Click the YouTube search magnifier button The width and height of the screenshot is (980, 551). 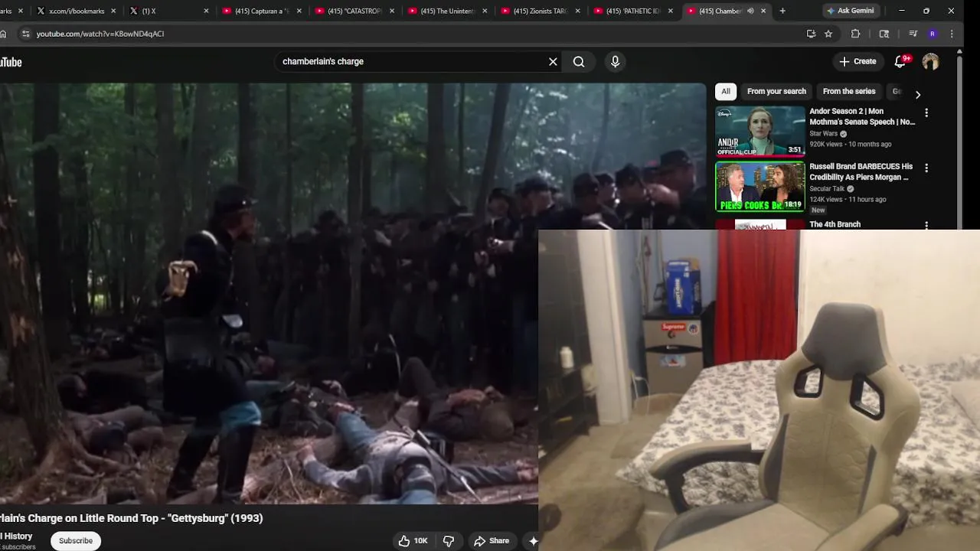[x=579, y=61]
